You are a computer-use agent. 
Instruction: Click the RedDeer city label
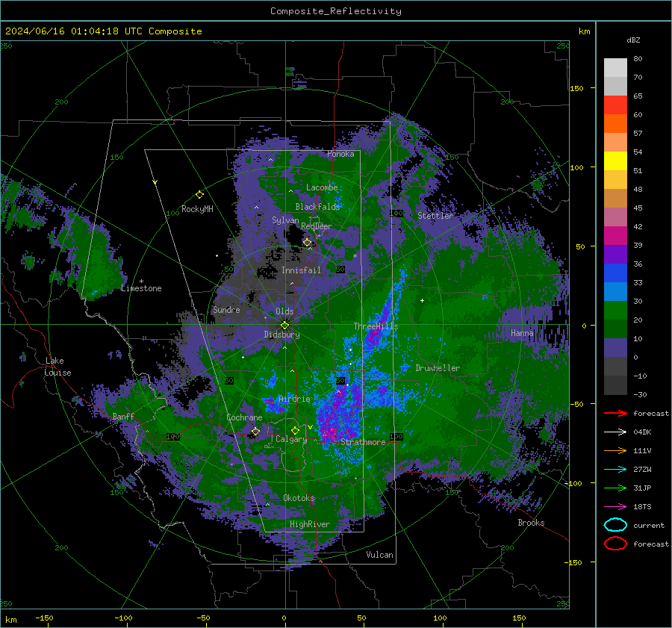click(317, 226)
